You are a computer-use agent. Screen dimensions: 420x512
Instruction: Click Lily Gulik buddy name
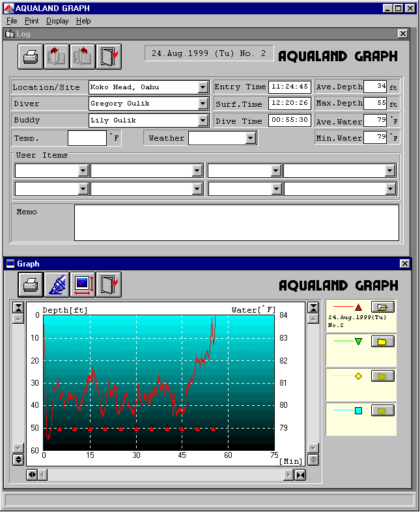point(113,121)
